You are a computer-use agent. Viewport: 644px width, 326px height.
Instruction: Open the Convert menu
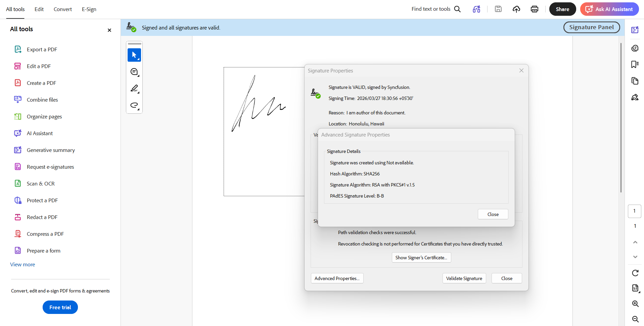(62, 9)
